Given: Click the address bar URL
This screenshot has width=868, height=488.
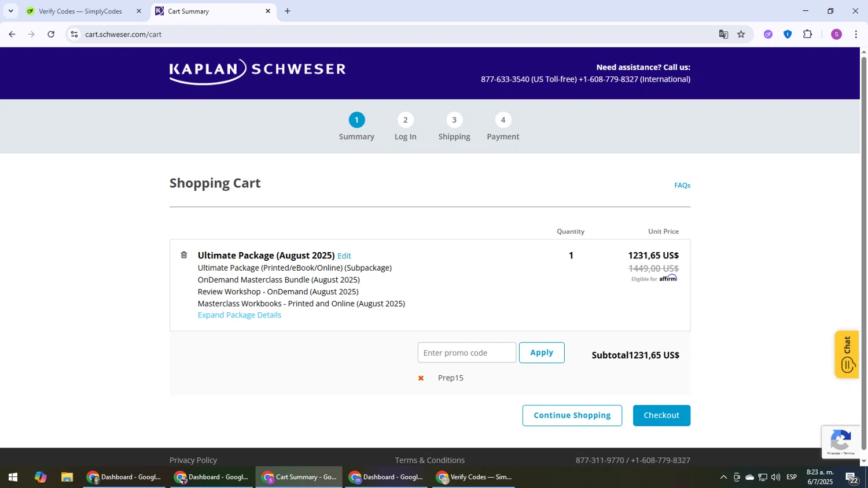Looking at the screenshot, I should [x=123, y=34].
